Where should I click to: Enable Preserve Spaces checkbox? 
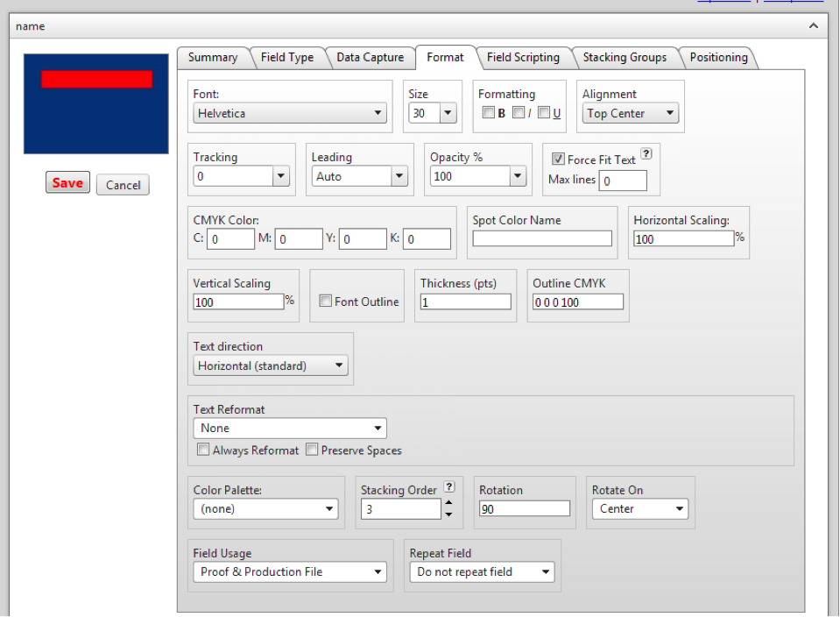pyautogui.click(x=312, y=450)
